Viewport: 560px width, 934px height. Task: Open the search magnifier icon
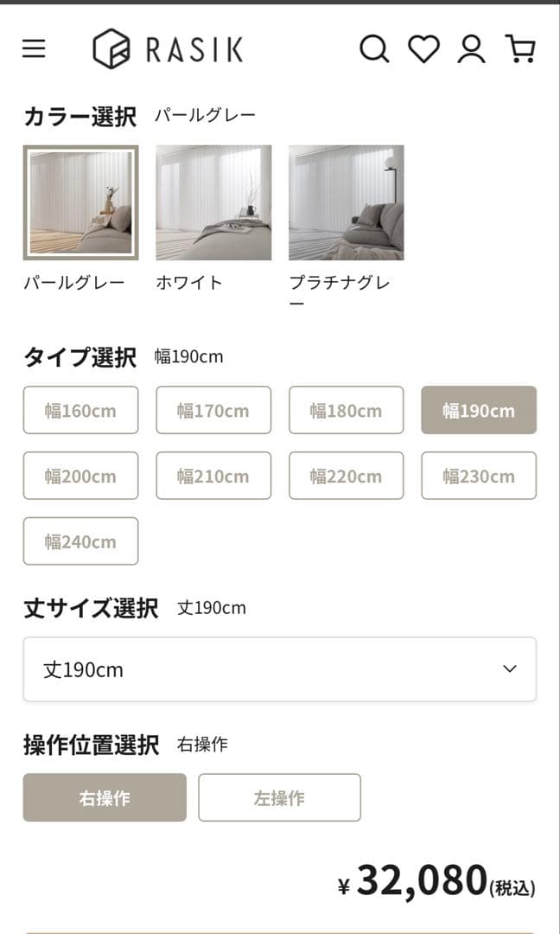[373, 49]
